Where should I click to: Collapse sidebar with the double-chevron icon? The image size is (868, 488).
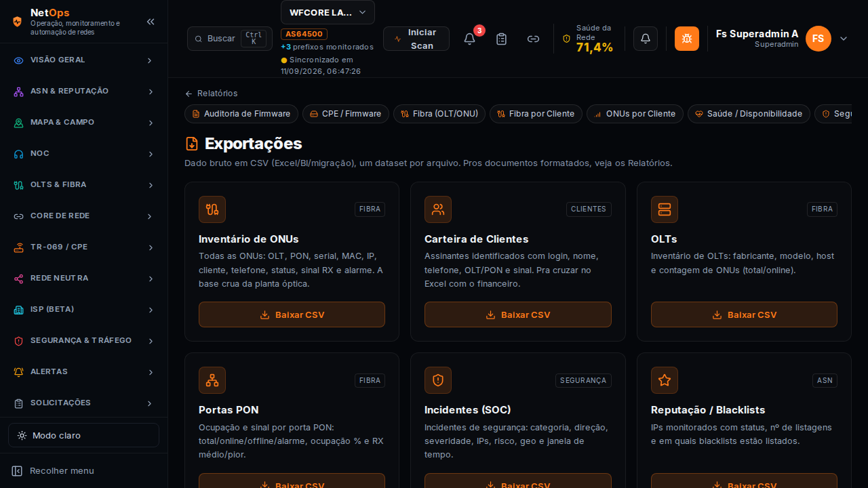151,22
